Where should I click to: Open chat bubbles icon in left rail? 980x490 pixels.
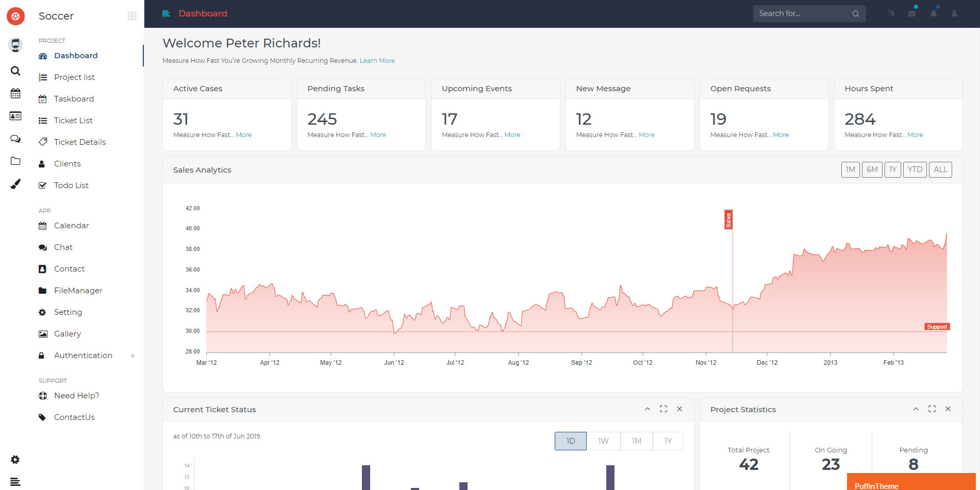click(15, 139)
